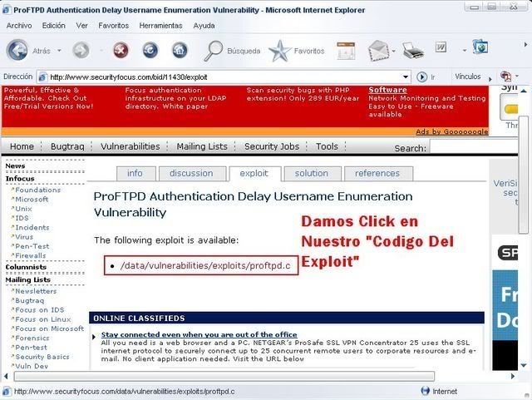Switch to the references tab
Image resolution: width=532 pixels, height=400 pixels.
pyautogui.click(x=378, y=174)
